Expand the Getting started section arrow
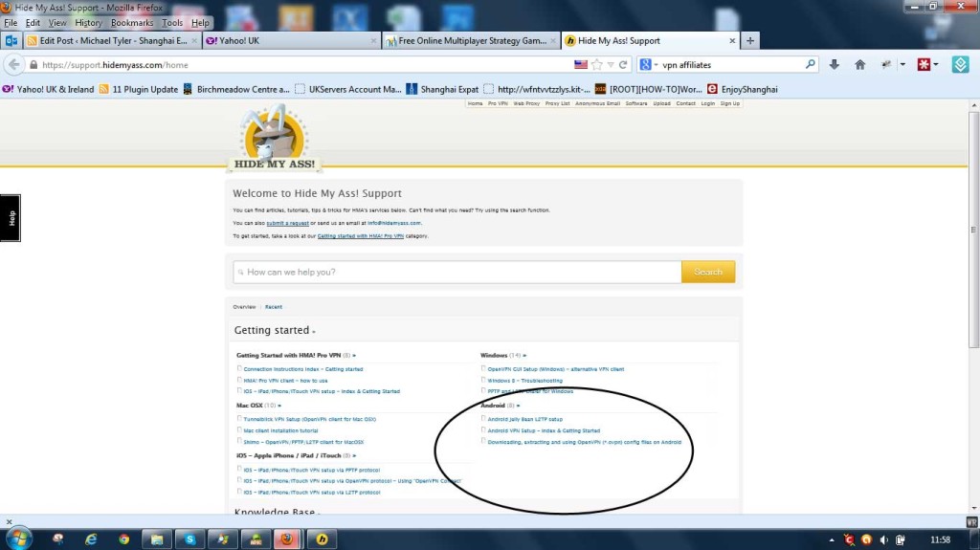This screenshot has height=550, width=980. (x=314, y=332)
